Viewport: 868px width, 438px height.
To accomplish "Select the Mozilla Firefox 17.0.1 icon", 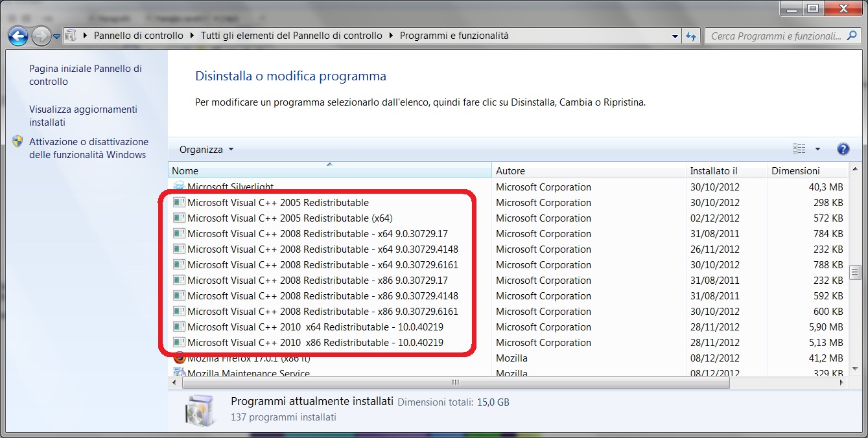I will [180, 358].
